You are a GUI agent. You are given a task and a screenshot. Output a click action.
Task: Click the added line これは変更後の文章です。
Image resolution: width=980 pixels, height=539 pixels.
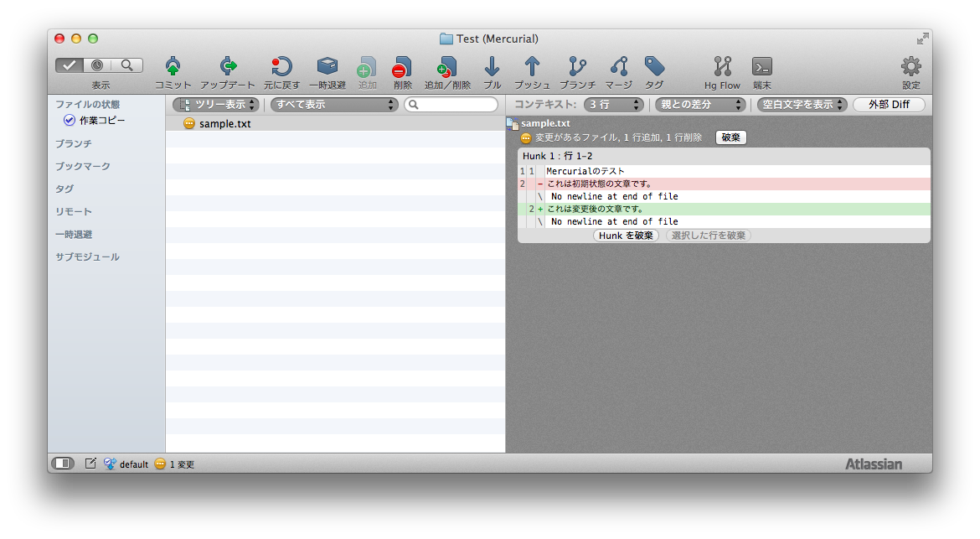(724, 209)
